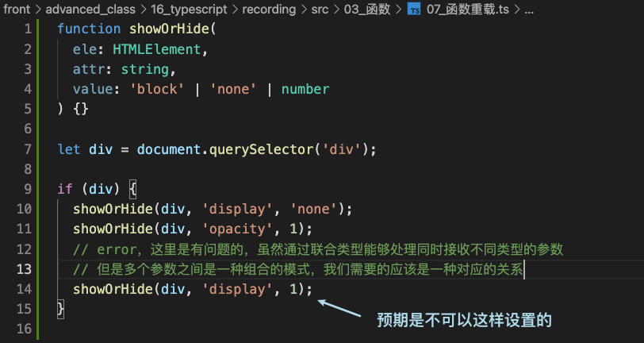Expand the trailing '...' breadcrumb symbol
Viewport: 644px width, 343px height.
point(530,10)
